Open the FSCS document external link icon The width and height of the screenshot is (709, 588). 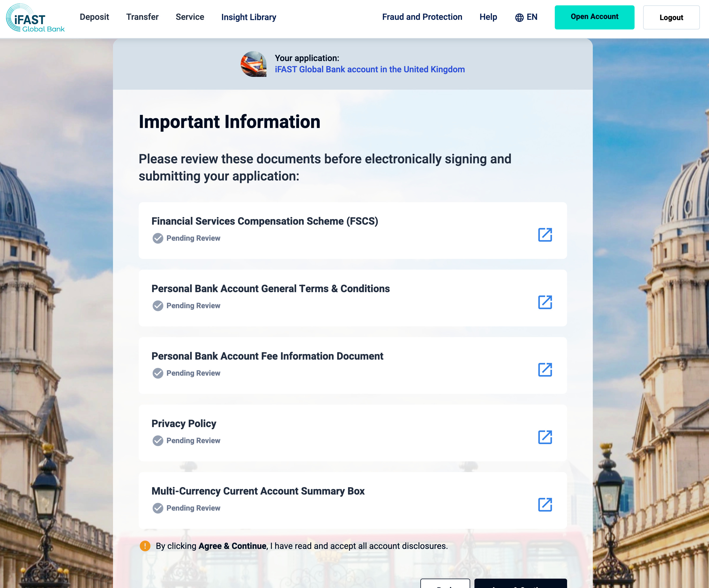click(545, 235)
